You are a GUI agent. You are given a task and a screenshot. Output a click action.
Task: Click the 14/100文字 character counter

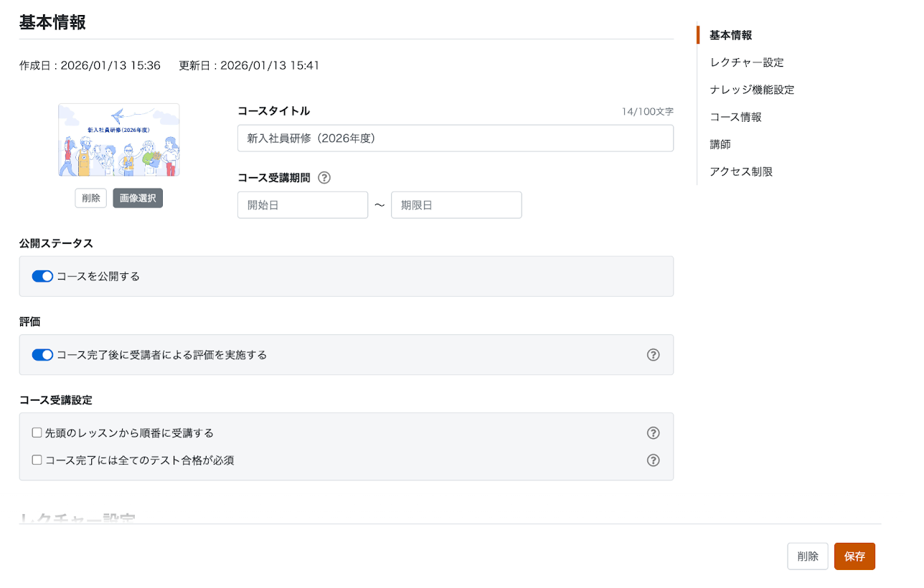pos(648,112)
